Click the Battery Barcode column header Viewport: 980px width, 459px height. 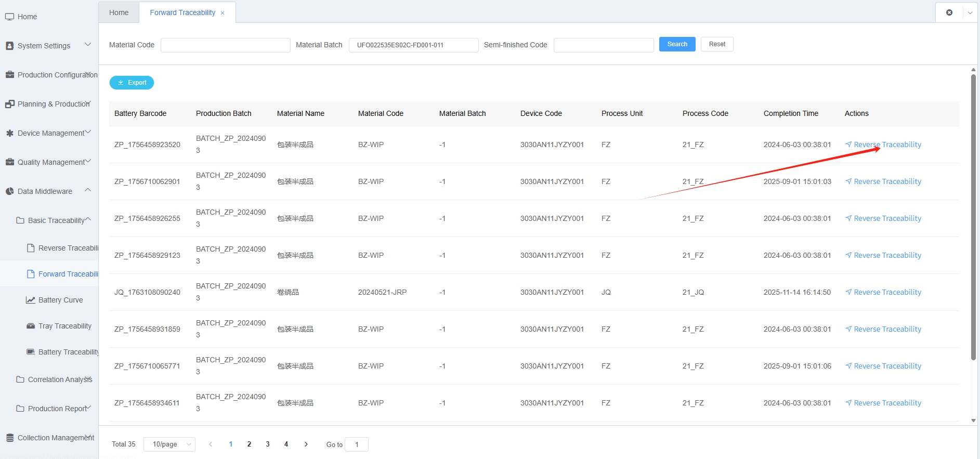click(x=140, y=113)
